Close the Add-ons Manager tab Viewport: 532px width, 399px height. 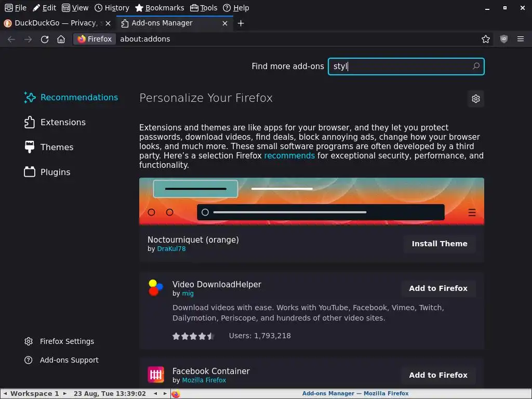pos(224,23)
